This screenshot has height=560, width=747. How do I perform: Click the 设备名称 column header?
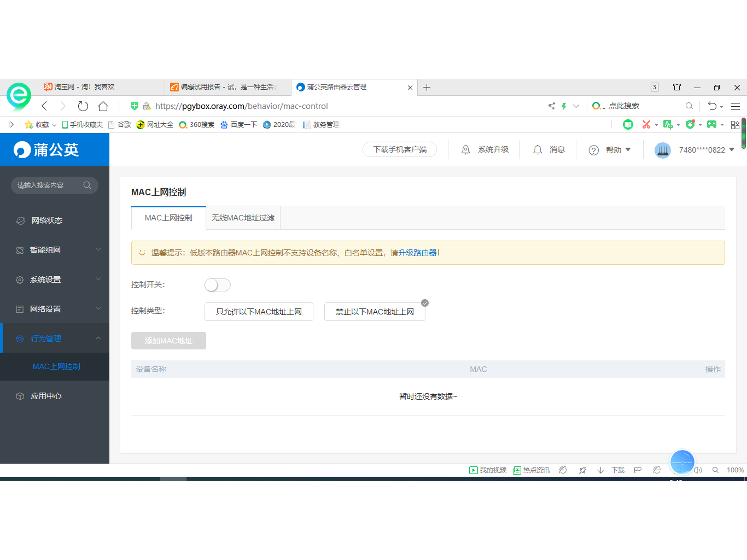tap(151, 369)
